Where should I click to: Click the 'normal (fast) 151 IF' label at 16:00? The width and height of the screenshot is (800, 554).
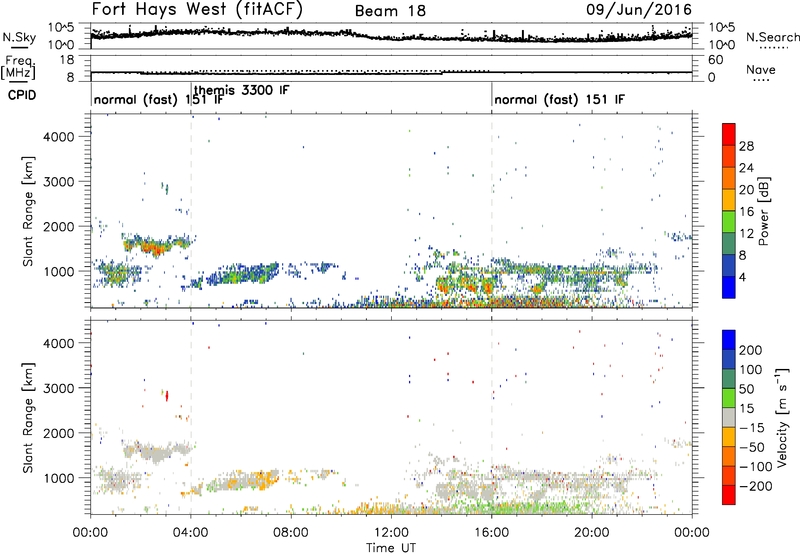pos(559,99)
